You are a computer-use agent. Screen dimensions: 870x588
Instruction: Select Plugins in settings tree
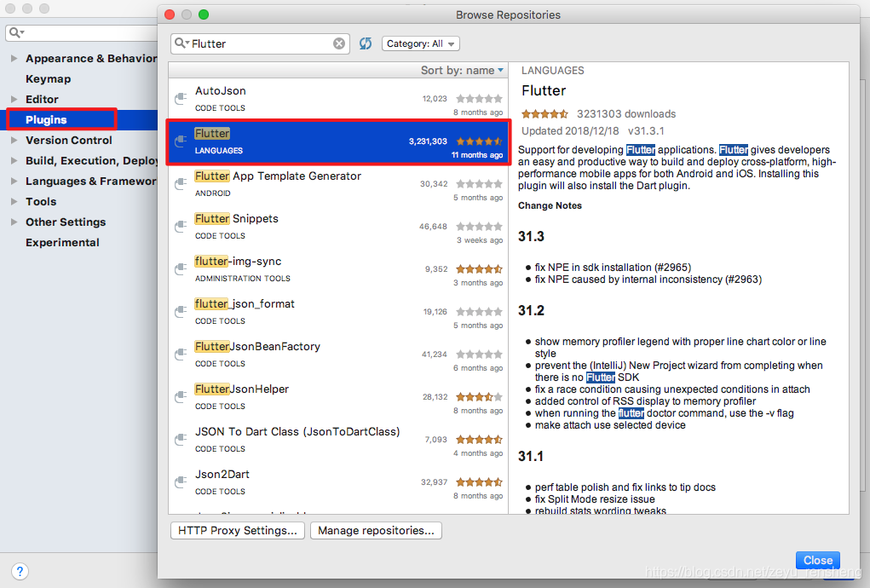pos(46,120)
